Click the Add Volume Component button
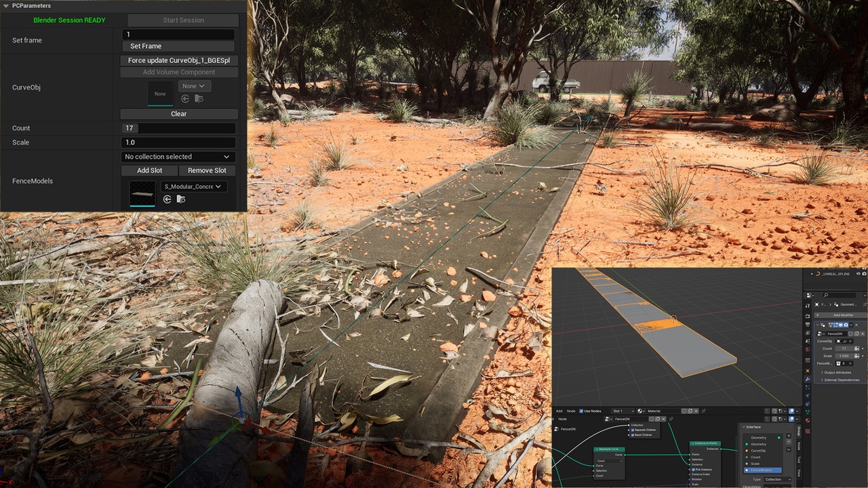868x488 pixels. tap(179, 72)
